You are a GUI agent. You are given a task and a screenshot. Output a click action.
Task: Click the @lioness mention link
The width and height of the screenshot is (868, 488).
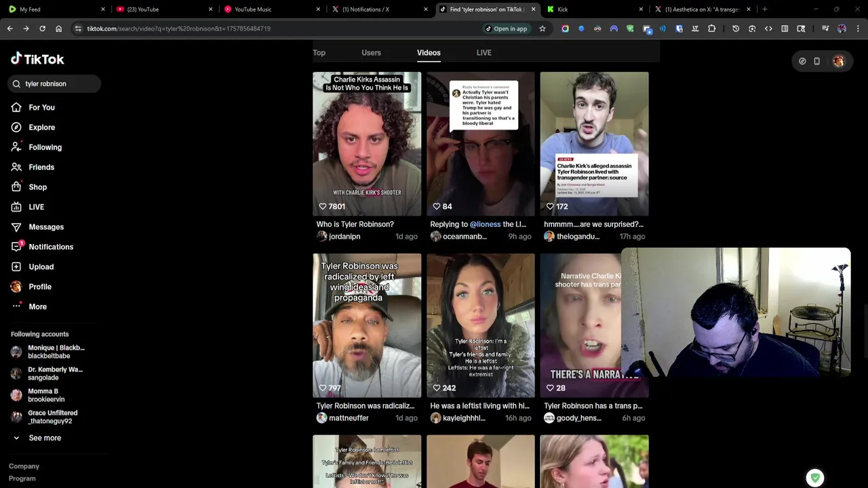point(485,224)
